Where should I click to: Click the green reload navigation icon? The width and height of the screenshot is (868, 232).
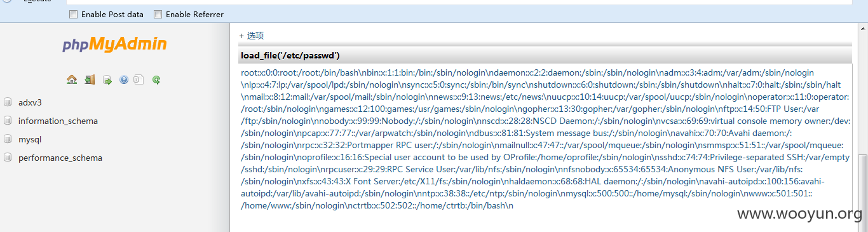coord(156,80)
